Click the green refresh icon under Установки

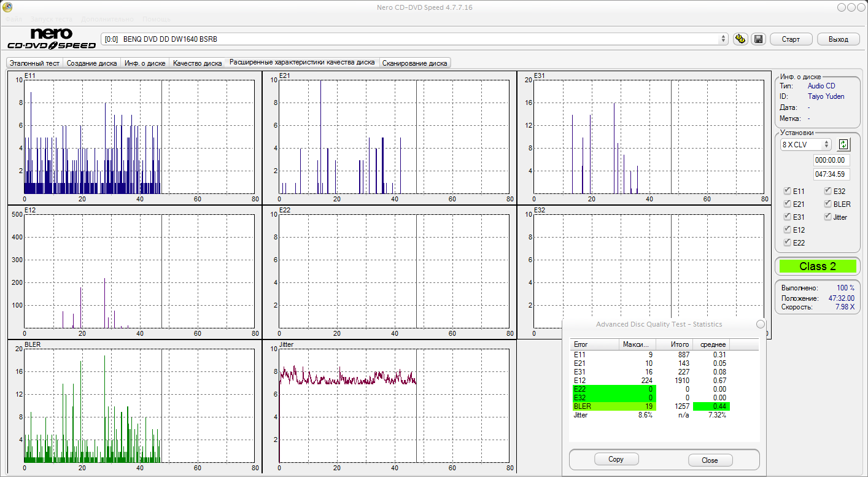point(844,144)
